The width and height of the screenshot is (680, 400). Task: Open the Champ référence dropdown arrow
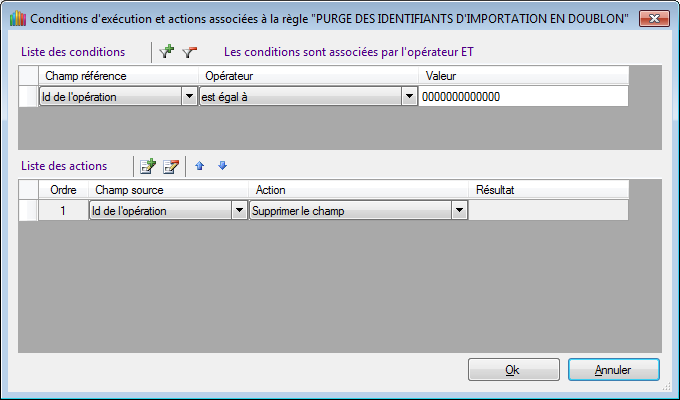pos(189,96)
